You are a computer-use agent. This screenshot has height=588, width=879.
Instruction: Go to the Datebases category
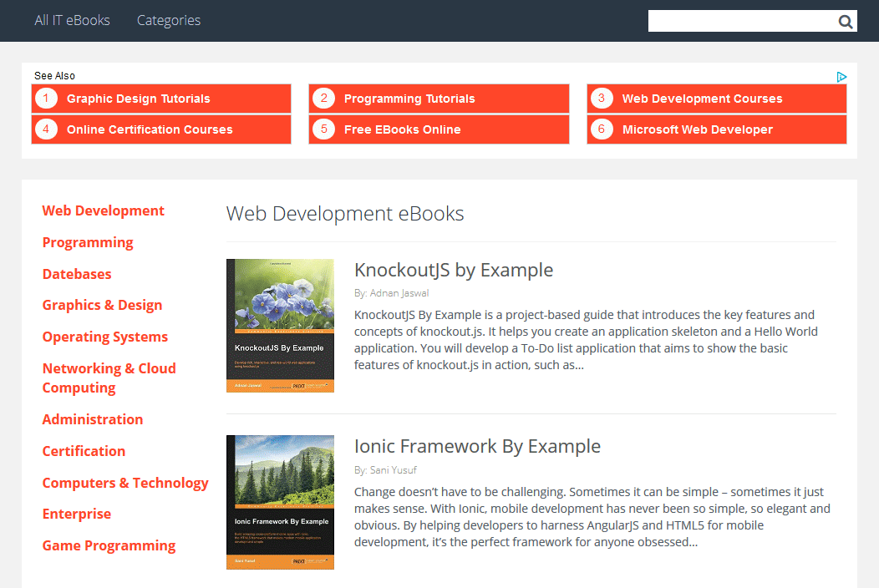click(x=77, y=274)
